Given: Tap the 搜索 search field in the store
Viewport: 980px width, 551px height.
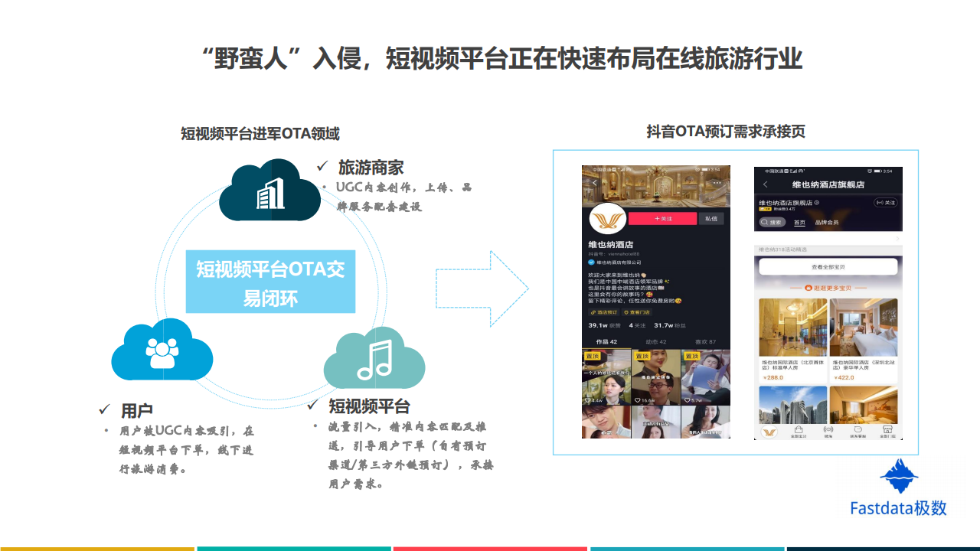Looking at the screenshot, I should click(x=772, y=223).
